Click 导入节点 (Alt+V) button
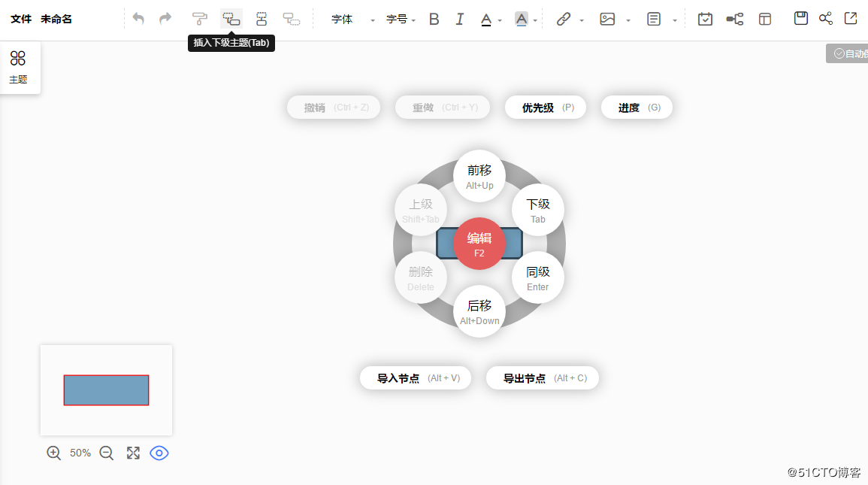 [416, 378]
